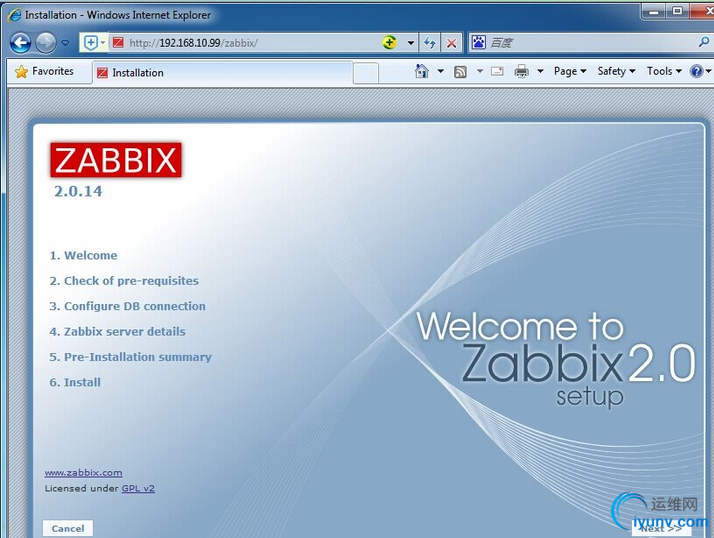Screen dimensions: 714x538
Task: Click step '5. Pre-Installation summary'
Action: coord(130,357)
